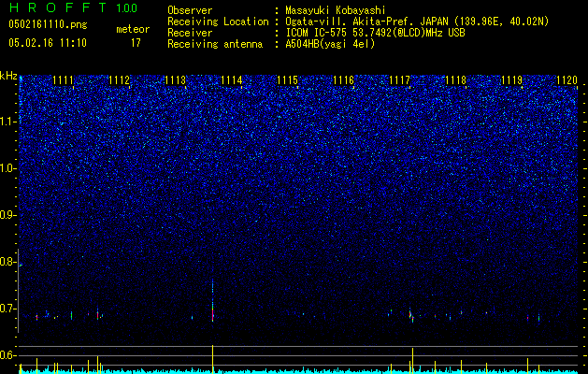Viewport: 588px width, 374px height.
Task: Click the Receiver label
Action: point(190,33)
